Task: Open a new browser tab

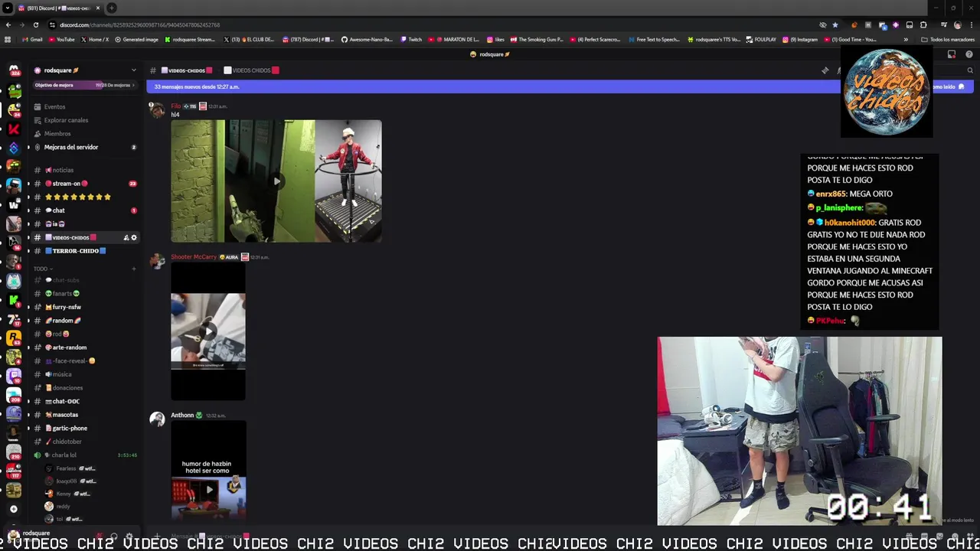Action: (x=112, y=8)
